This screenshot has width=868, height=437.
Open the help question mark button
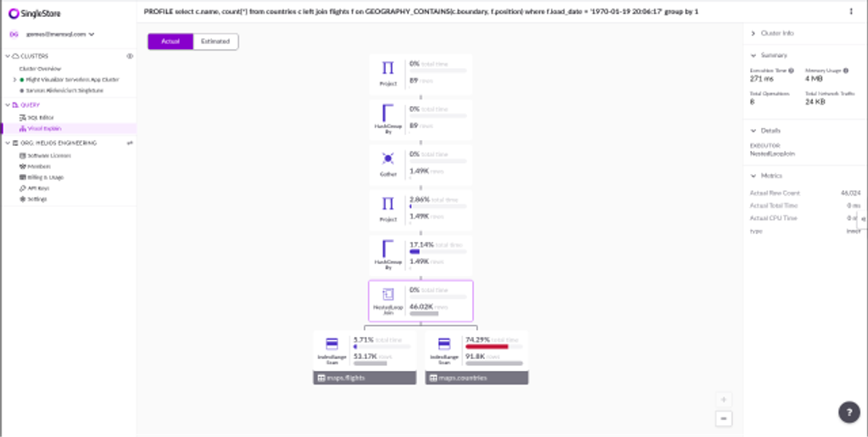pos(849,412)
